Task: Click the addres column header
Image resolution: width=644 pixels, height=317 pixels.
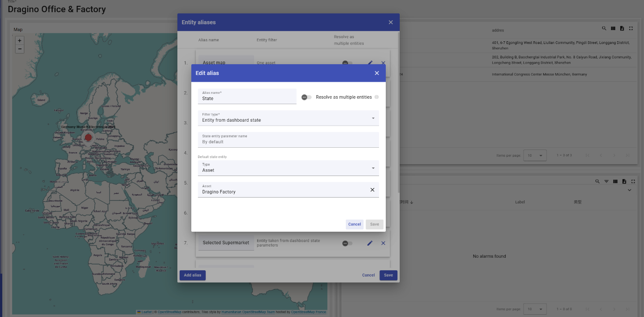Action: pos(498,31)
